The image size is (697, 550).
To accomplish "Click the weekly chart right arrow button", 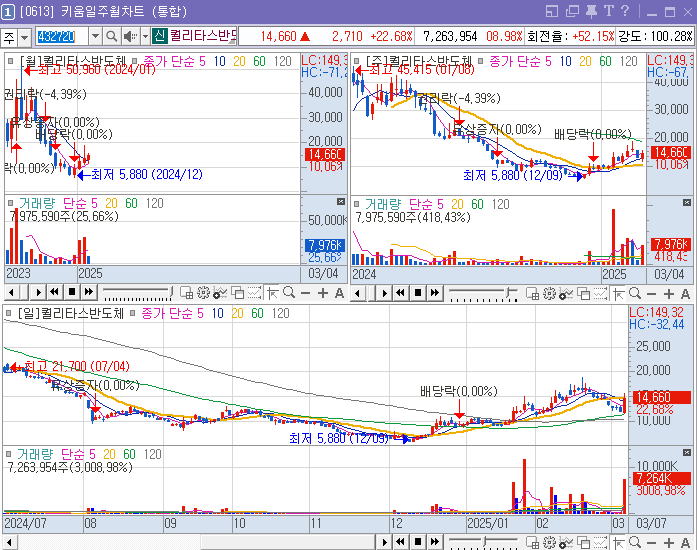I will 385,293.
